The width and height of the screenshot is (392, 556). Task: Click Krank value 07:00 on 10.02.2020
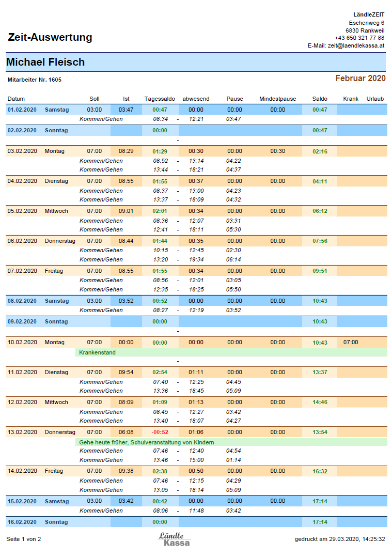coord(351,342)
